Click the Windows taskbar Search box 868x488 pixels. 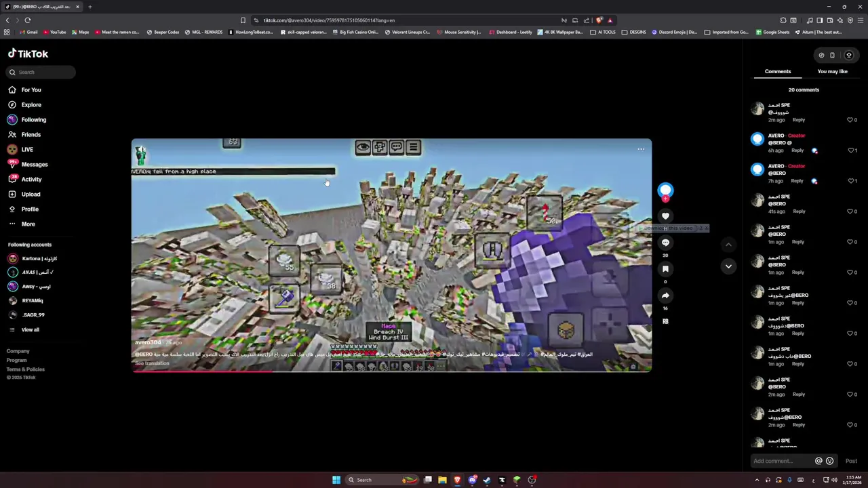tap(383, 480)
